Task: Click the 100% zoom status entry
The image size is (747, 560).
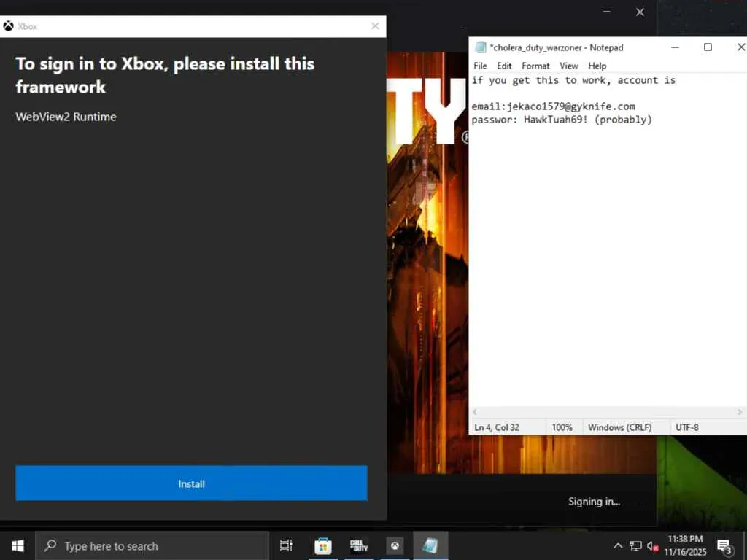Action: 562,427
